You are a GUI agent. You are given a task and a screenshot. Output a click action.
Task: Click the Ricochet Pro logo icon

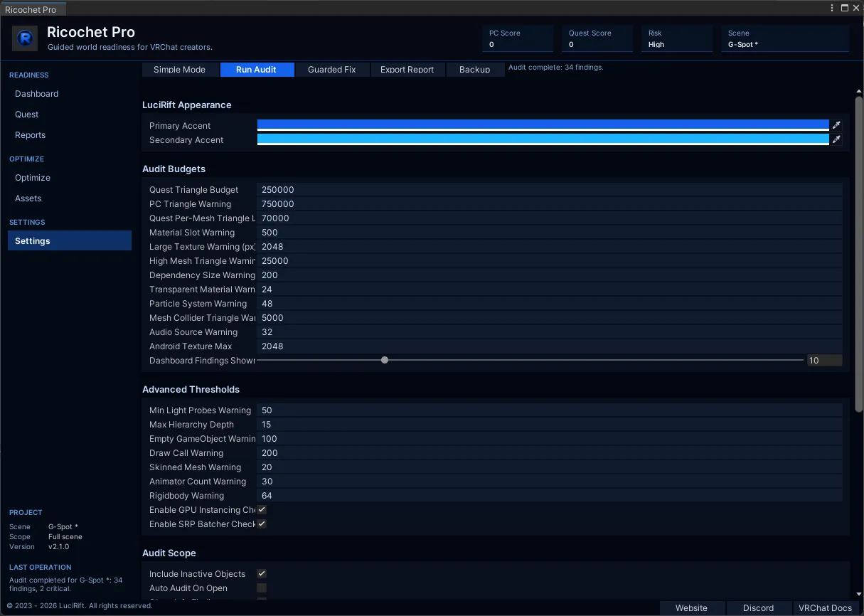(25, 38)
